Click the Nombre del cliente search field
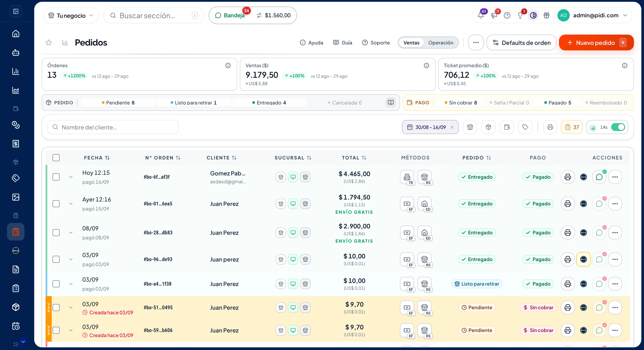Image resolution: width=644 pixels, height=350 pixels. point(113,127)
